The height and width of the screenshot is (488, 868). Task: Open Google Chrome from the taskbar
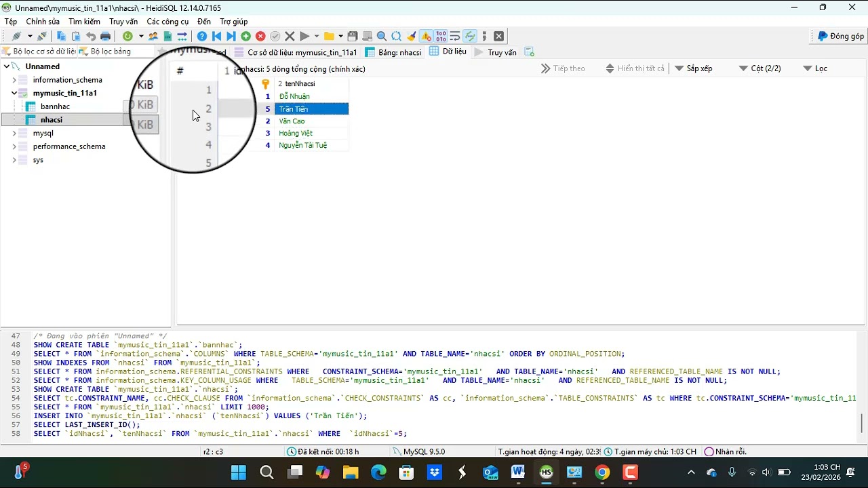click(602, 472)
